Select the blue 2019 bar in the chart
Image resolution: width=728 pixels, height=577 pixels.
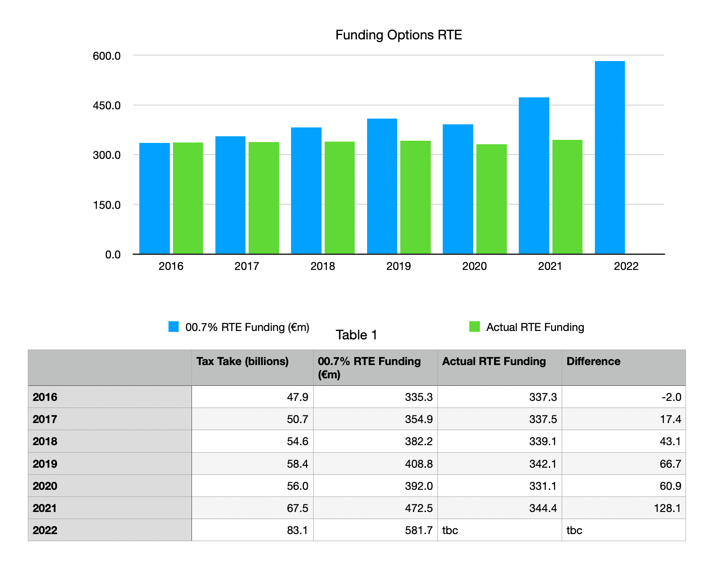382,186
